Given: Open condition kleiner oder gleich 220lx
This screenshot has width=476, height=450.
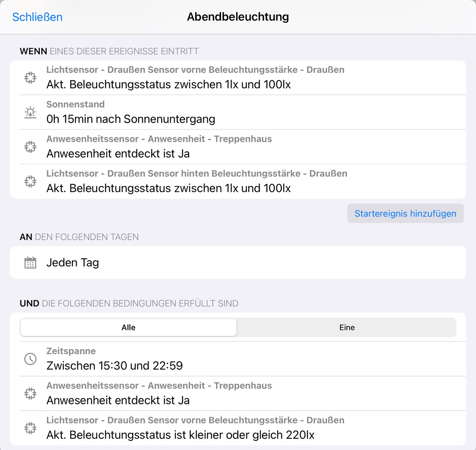Looking at the screenshot, I should 238,428.
